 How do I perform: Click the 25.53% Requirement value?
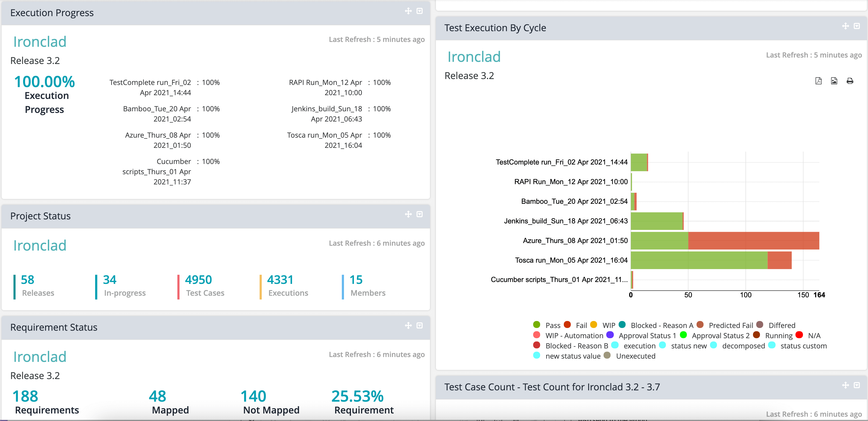tap(357, 396)
